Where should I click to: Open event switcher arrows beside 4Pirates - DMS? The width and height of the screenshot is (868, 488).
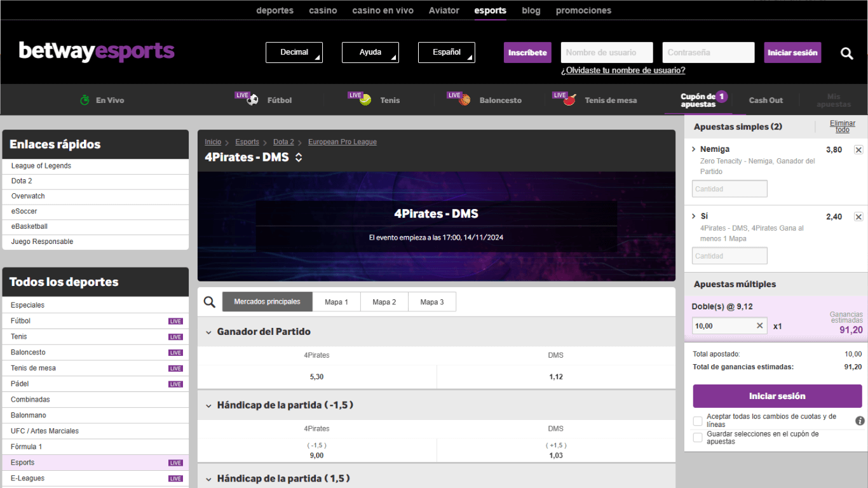(x=299, y=157)
